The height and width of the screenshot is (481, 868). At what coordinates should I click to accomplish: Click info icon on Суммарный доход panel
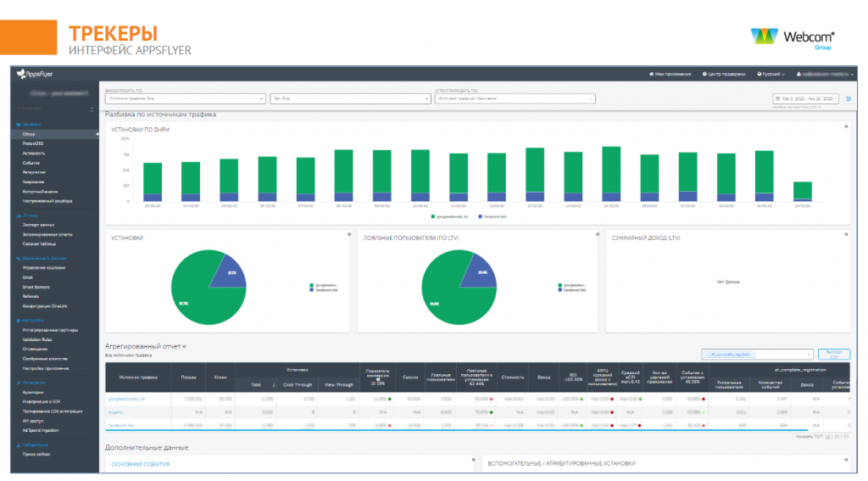(846, 234)
